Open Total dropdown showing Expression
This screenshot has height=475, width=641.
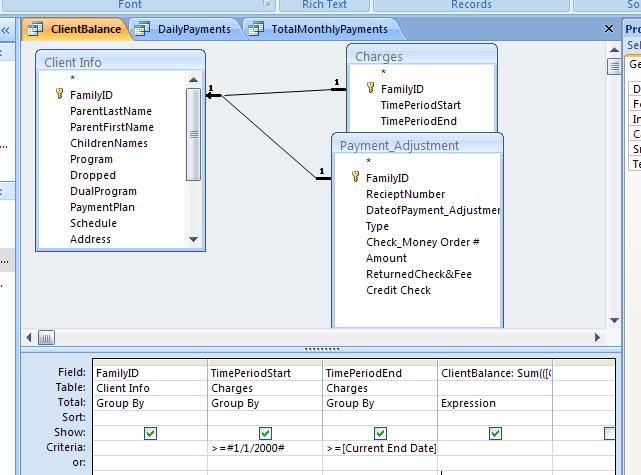point(495,403)
